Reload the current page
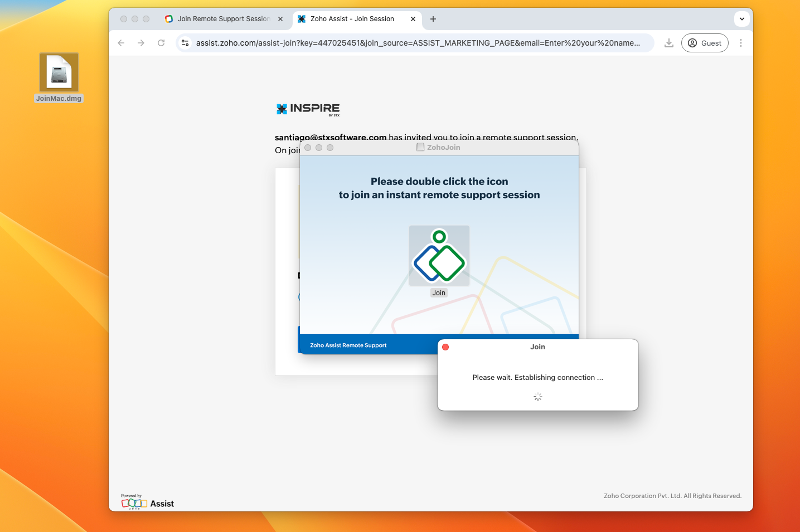The height and width of the screenshot is (532, 800). 161,43
